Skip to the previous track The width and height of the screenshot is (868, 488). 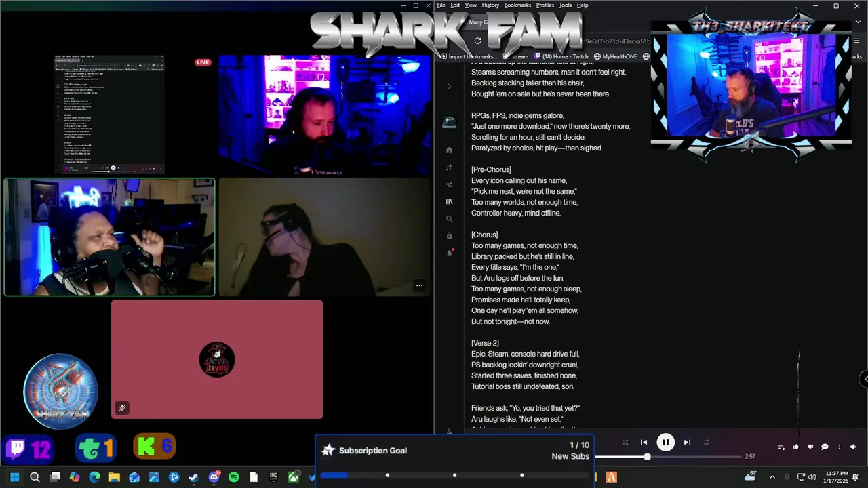[644, 443]
